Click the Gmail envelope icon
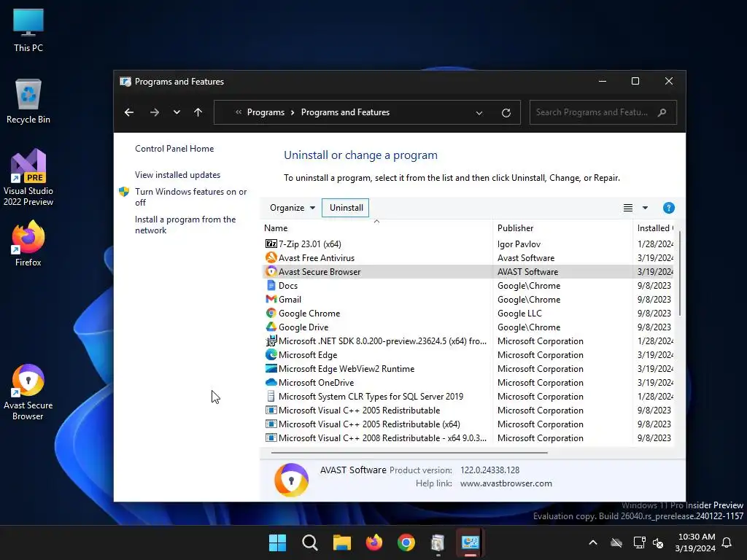Image resolution: width=747 pixels, height=560 pixels. [x=271, y=299]
